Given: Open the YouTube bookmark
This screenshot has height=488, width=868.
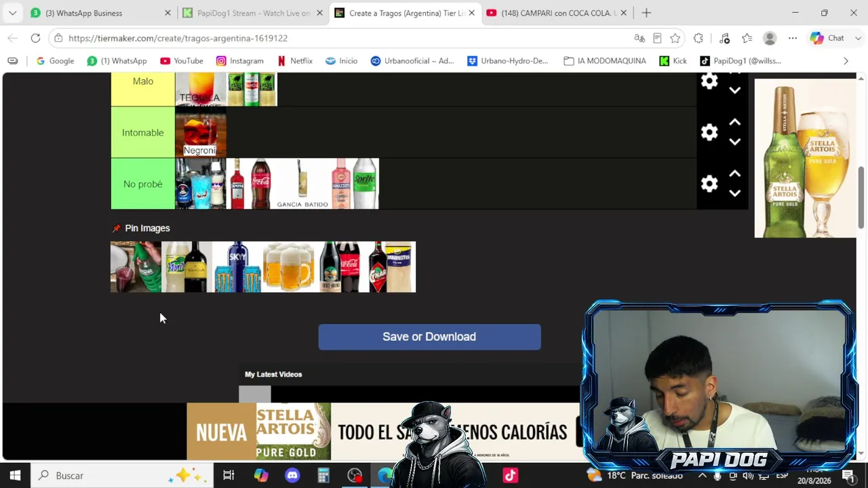Looking at the screenshot, I should pyautogui.click(x=182, y=61).
